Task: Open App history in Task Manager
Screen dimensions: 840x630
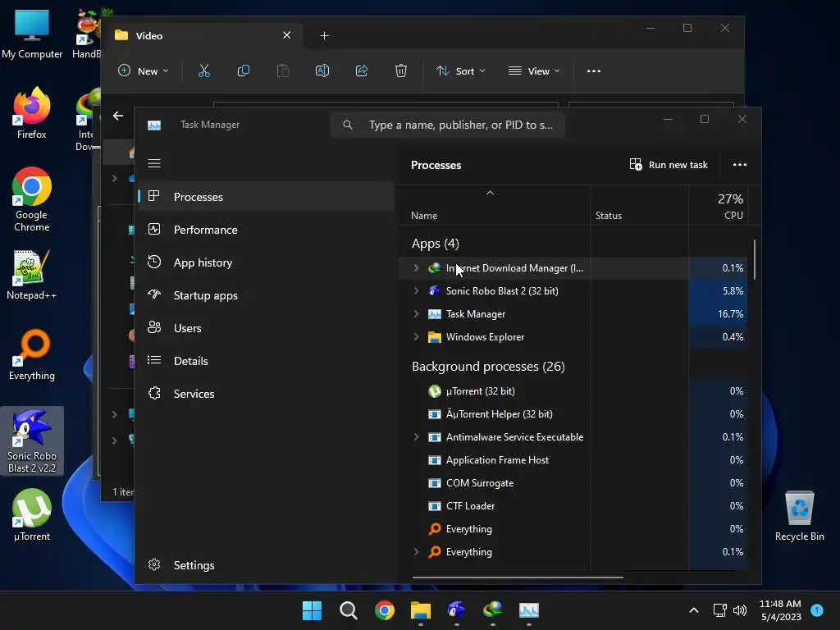Action: point(267,262)
